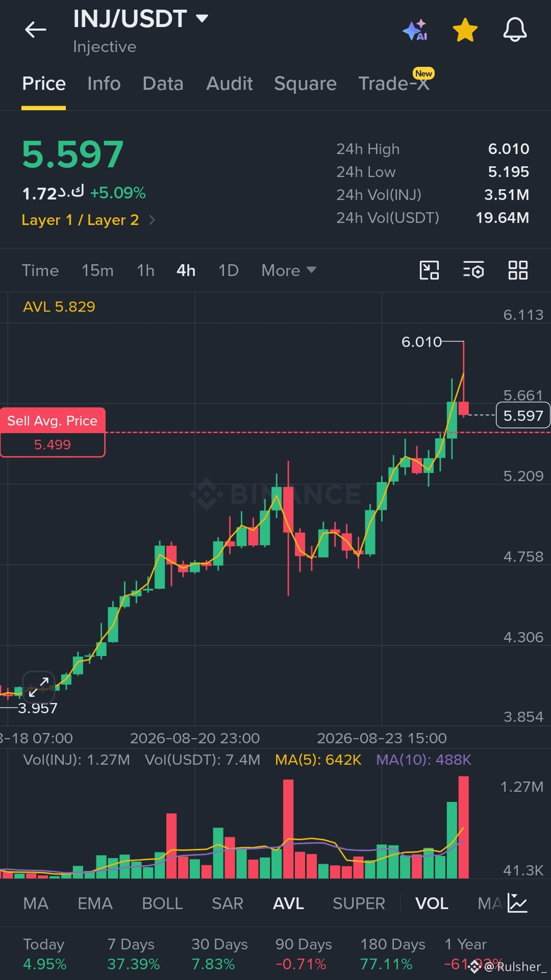Enable the MA indicator
This screenshot has height=980, width=551.
(36, 903)
